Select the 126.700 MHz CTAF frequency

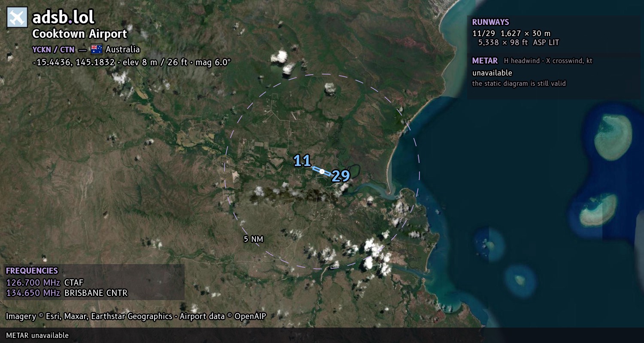point(45,283)
